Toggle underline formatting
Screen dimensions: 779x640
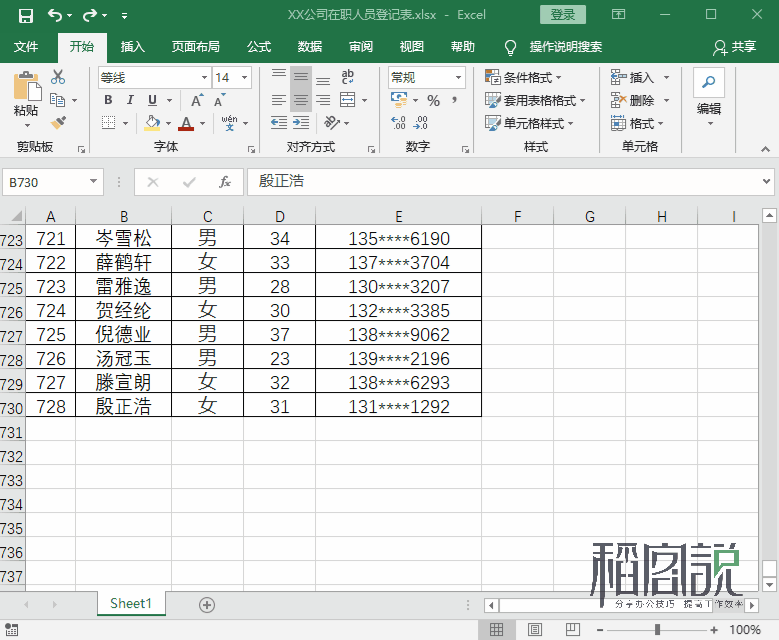tap(153, 100)
